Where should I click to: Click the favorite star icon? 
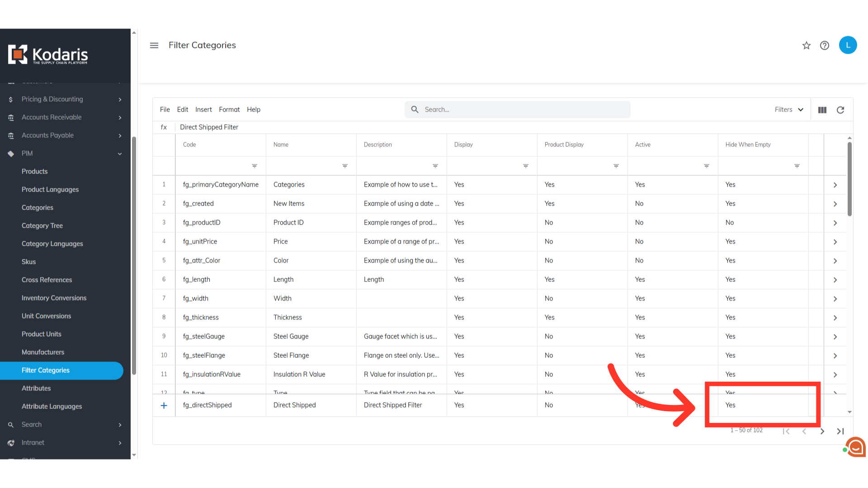[x=807, y=46]
